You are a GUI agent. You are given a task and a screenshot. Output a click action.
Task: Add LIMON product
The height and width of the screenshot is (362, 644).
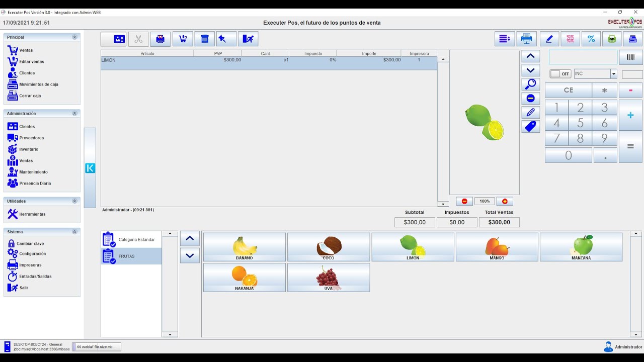point(413,247)
